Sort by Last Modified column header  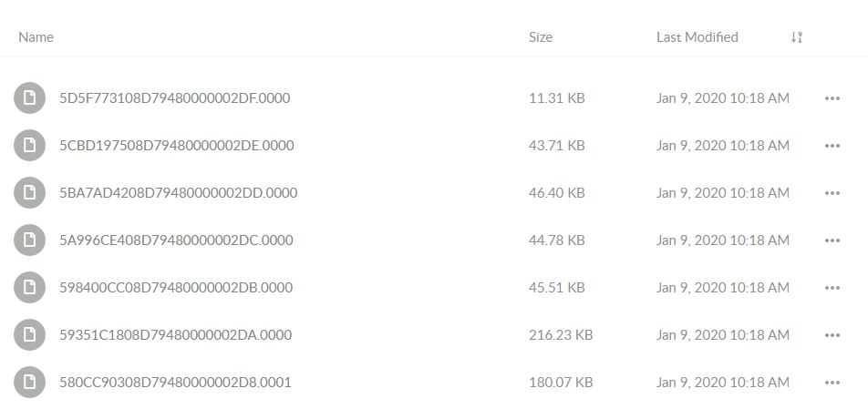click(697, 37)
